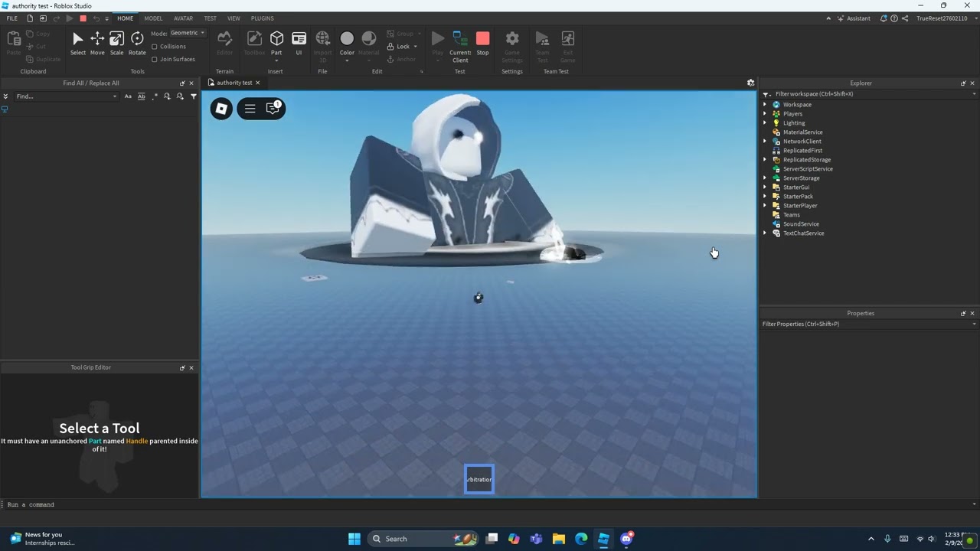Switch to the PLUGINS ribbon tab
Image resolution: width=980 pixels, height=551 pixels.
pos(263,18)
